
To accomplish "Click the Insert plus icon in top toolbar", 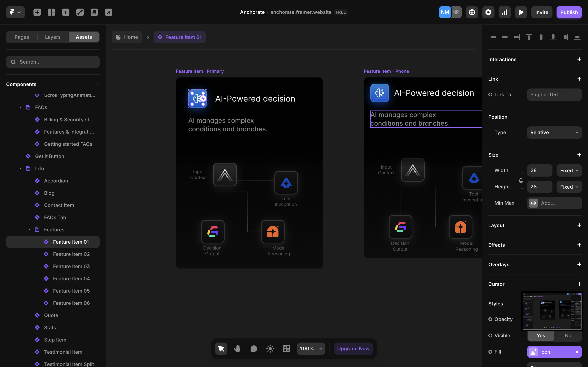I will [x=37, y=12].
